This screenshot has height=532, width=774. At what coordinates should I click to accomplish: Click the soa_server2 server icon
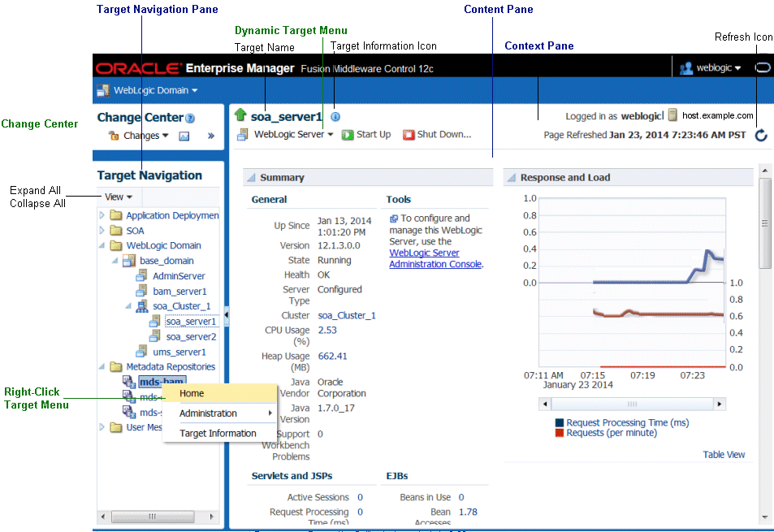tap(155, 336)
